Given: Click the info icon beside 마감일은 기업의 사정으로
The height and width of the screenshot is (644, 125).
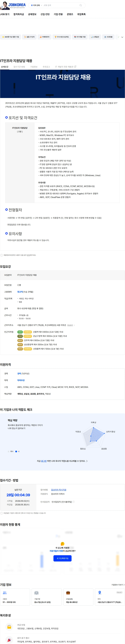Looking at the screenshot, I should tap(2, 513).
